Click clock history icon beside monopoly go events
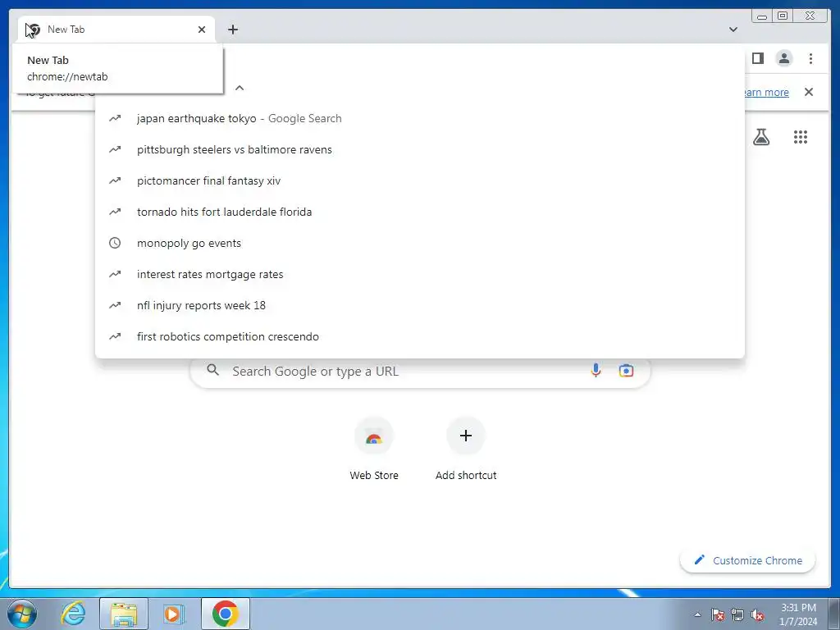This screenshot has height=630, width=840. (115, 243)
